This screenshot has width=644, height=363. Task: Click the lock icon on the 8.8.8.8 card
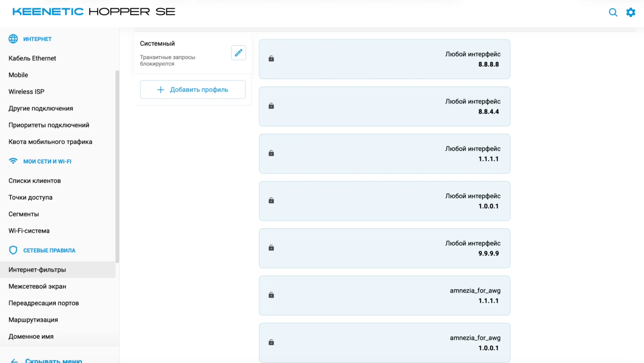pos(271,58)
